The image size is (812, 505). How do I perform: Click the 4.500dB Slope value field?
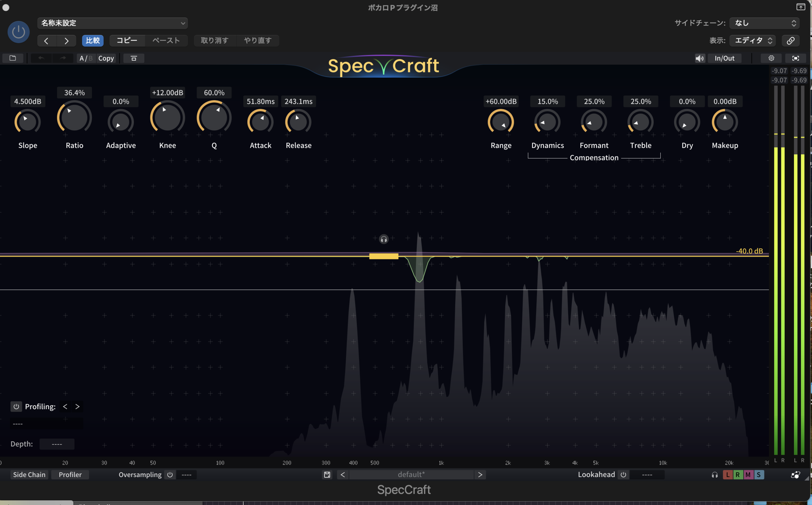point(28,102)
